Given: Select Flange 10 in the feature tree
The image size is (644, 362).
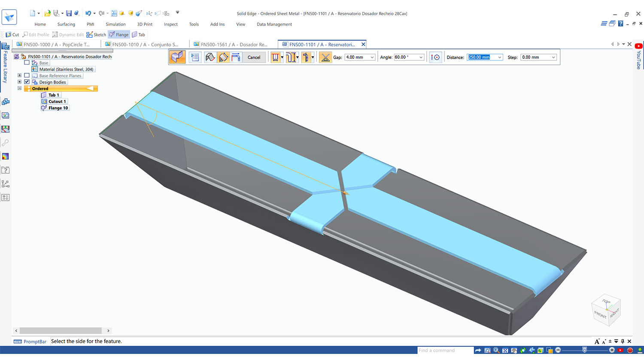Looking at the screenshot, I should 58,108.
